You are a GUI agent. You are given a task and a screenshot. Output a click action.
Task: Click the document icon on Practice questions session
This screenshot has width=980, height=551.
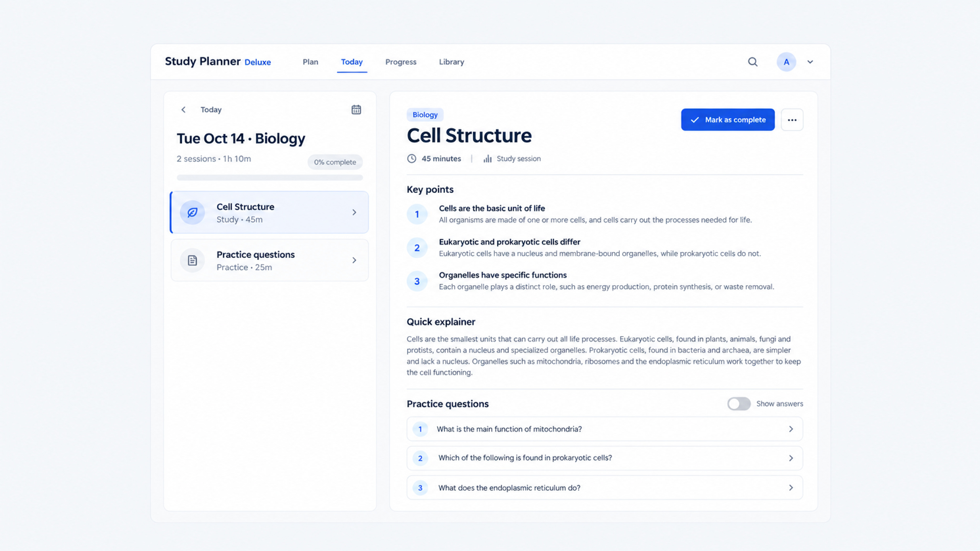tap(192, 260)
